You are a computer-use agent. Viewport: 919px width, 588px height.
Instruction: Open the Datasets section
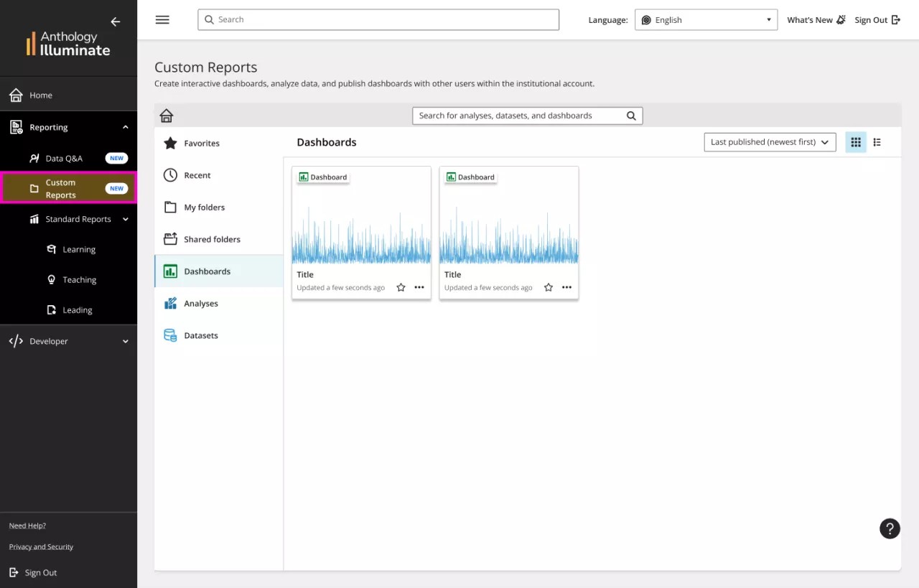(201, 335)
